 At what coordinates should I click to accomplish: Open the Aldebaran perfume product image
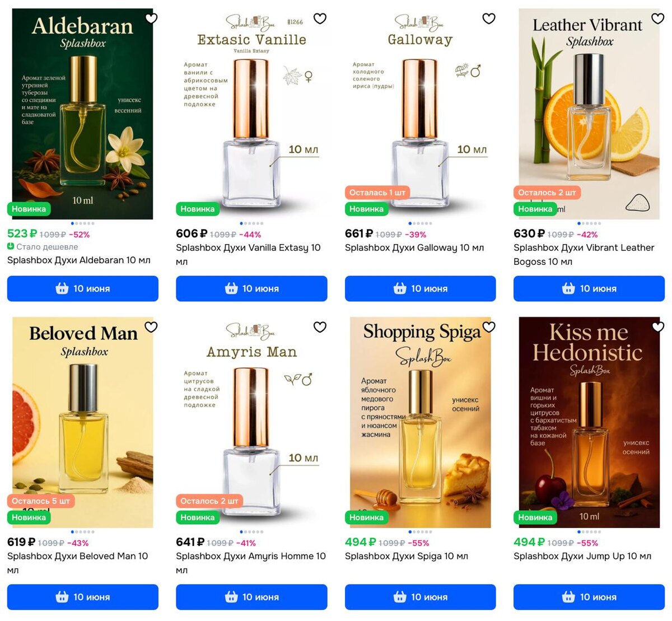(x=83, y=114)
